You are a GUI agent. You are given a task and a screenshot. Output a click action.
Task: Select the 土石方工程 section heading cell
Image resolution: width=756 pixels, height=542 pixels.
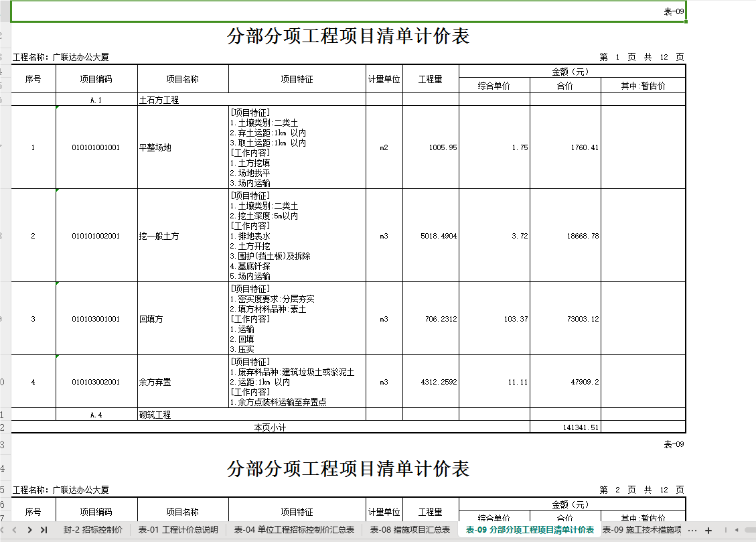(x=252, y=100)
